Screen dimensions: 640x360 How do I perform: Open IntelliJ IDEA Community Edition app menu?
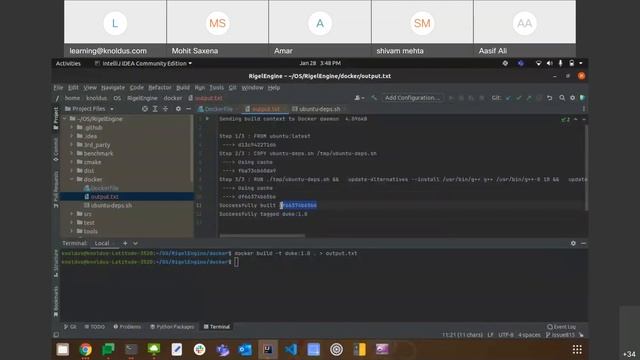(143, 63)
